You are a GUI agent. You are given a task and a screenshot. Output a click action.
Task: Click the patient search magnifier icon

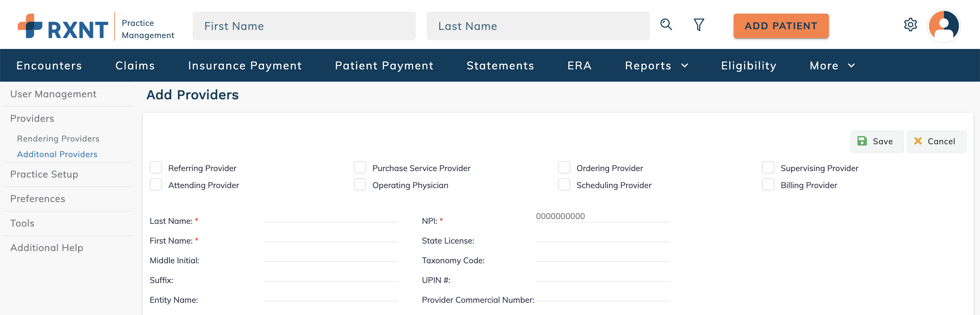click(x=666, y=25)
